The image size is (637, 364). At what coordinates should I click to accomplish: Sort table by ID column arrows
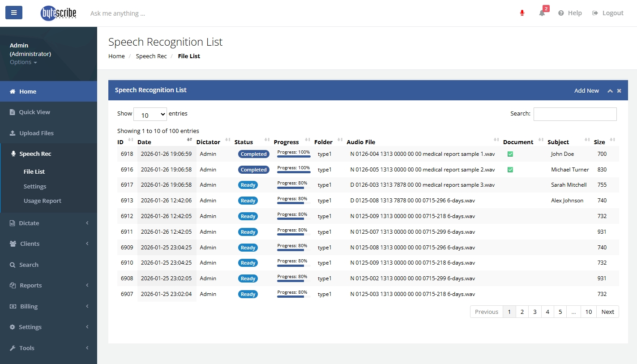[x=130, y=140]
